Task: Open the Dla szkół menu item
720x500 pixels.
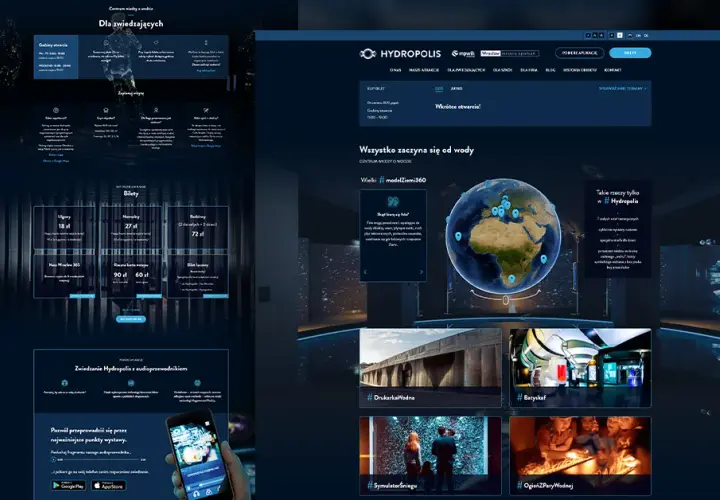Action: point(502,70)
